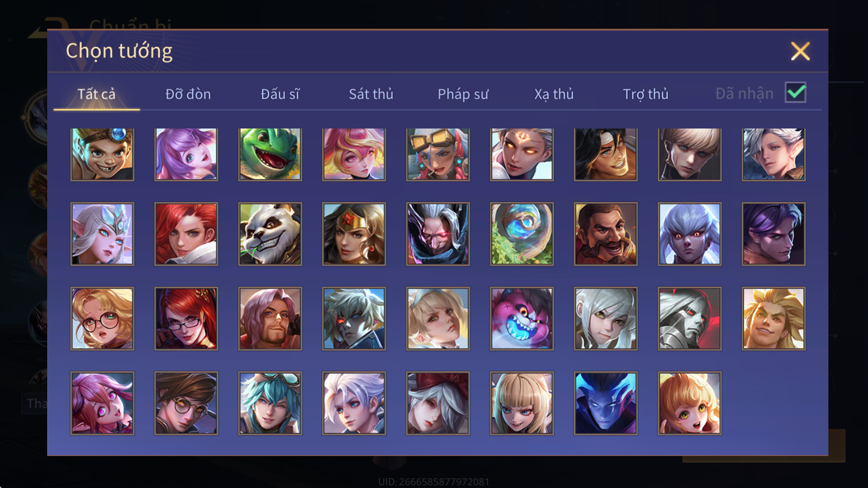
Task: Toggle the Đã nhận checkbox
Action: point(795,92)
